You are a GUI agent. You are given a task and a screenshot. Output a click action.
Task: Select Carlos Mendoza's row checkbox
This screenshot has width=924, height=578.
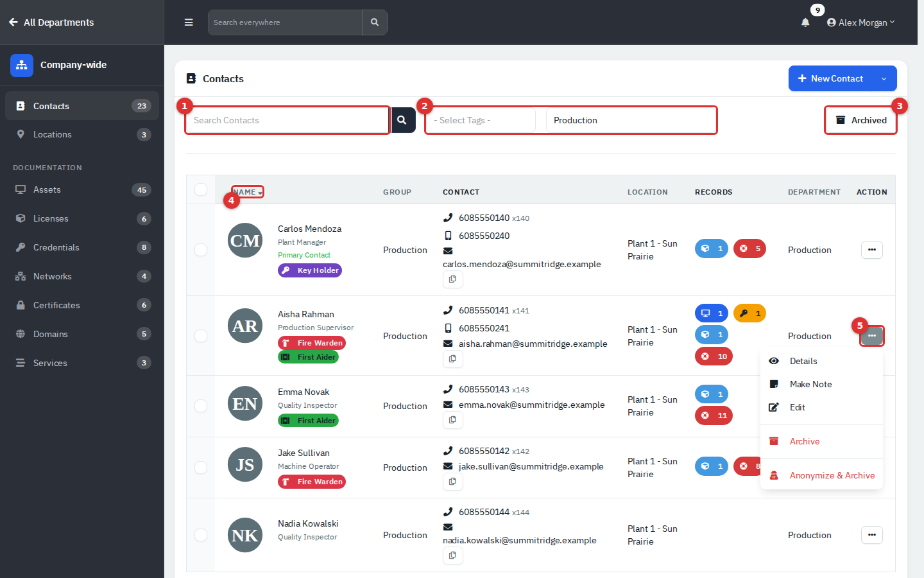pyautogui.click(x=201, y=250)
